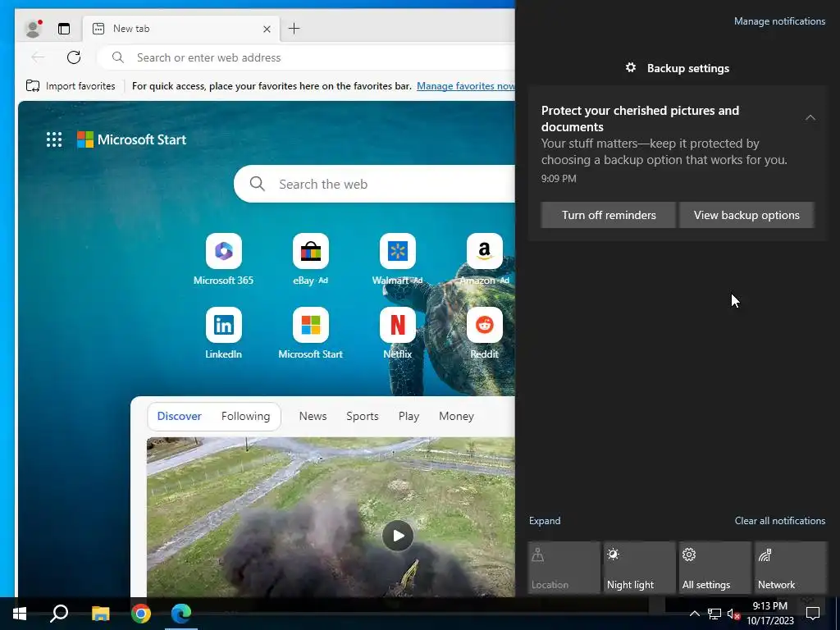Screen dimensions: 840x630
Task: Open the Sports feed category
Action: pos(362,416)
